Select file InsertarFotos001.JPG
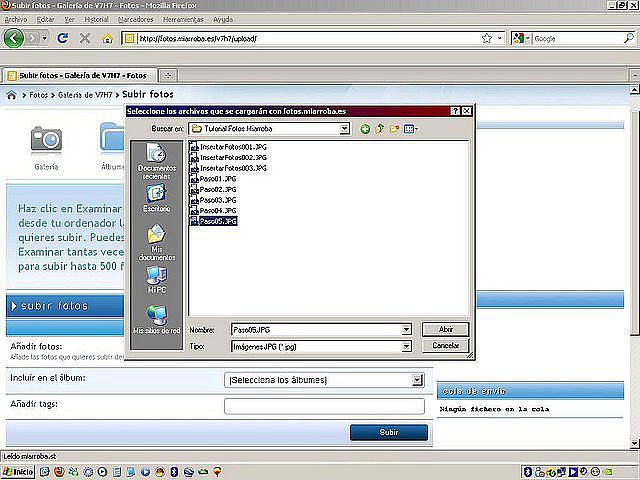This screenshot has width=640, height=480. [x=229, y=147]
